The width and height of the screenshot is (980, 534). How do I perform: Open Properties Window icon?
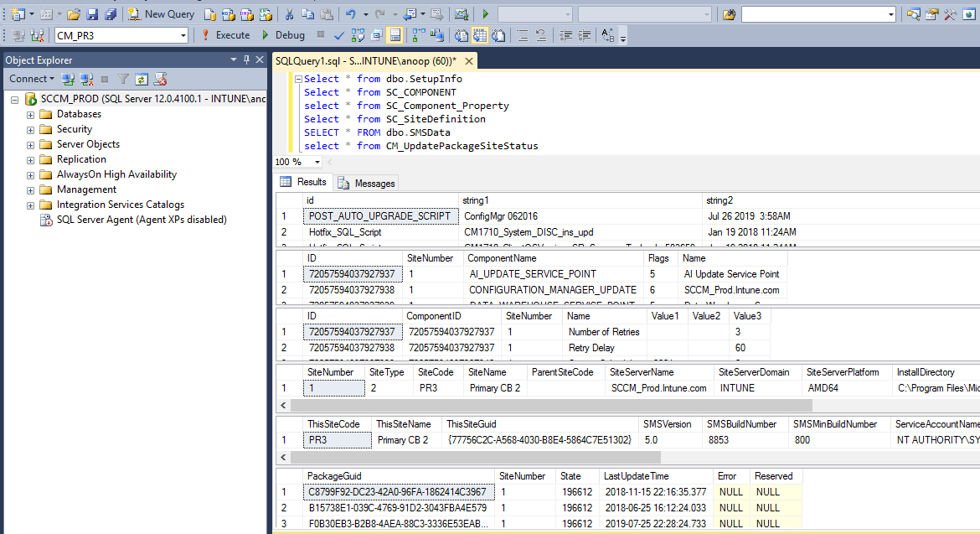(x=932, y=13)
